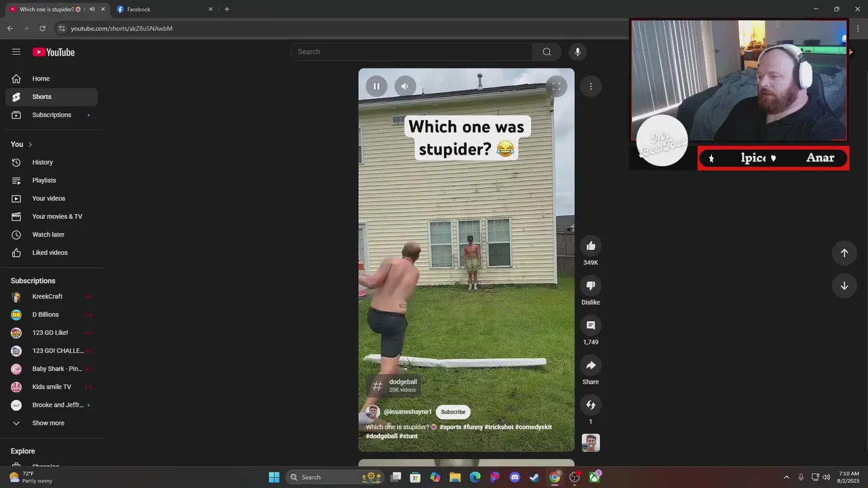Subscribe to @insaneshayne1
Screen dimensions: 868x488
(453, 412)
